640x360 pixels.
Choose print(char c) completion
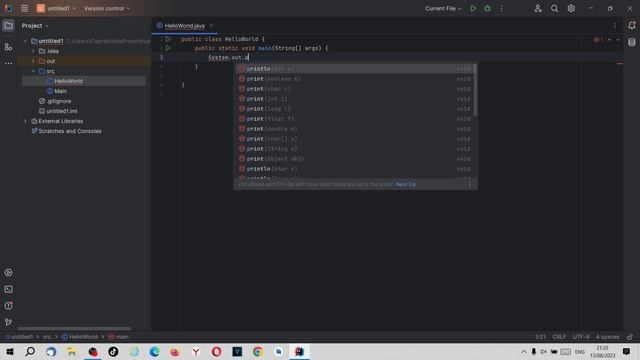(x=354, y=89)
